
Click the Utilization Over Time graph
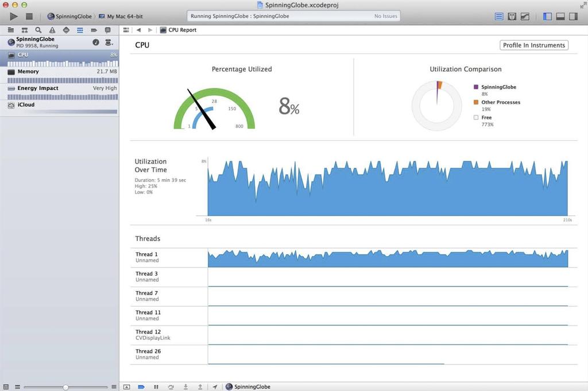(x=388, y=187)
